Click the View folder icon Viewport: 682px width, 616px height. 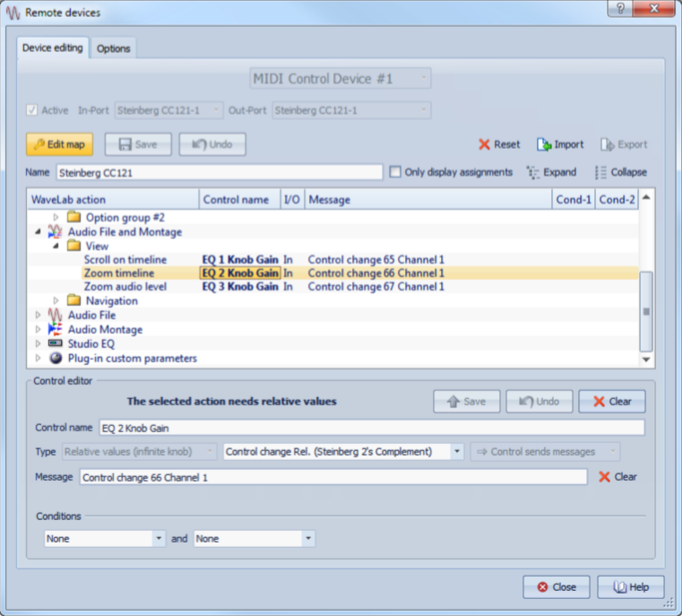[x=74, y=246]
